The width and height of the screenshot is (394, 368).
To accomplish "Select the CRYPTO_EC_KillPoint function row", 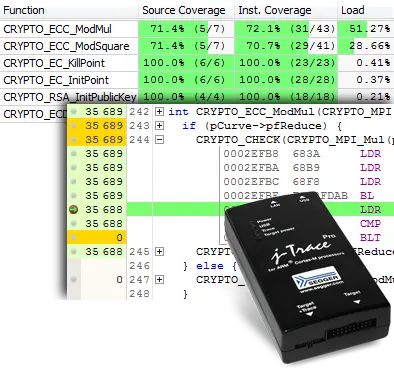I will [x=197, y=63].
